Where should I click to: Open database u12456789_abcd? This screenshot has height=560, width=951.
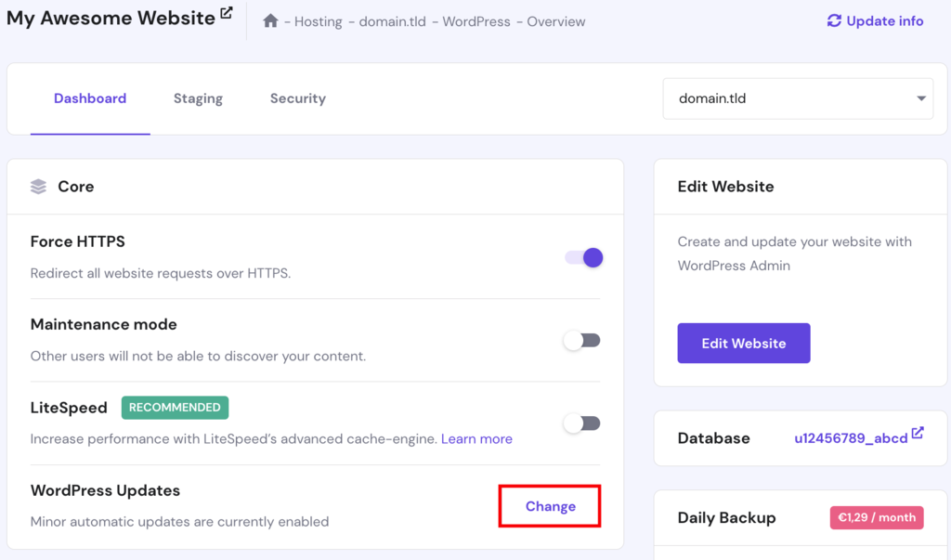pyautogui.click(x=851, y=437)
